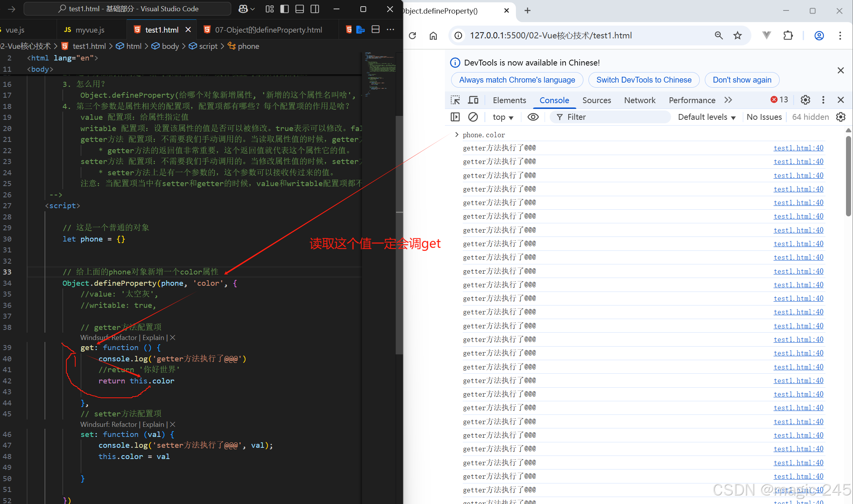Viewport: 853px width, 504px height.
Task: Expand more DevTools tabs chevron
Action: (728, 100)
